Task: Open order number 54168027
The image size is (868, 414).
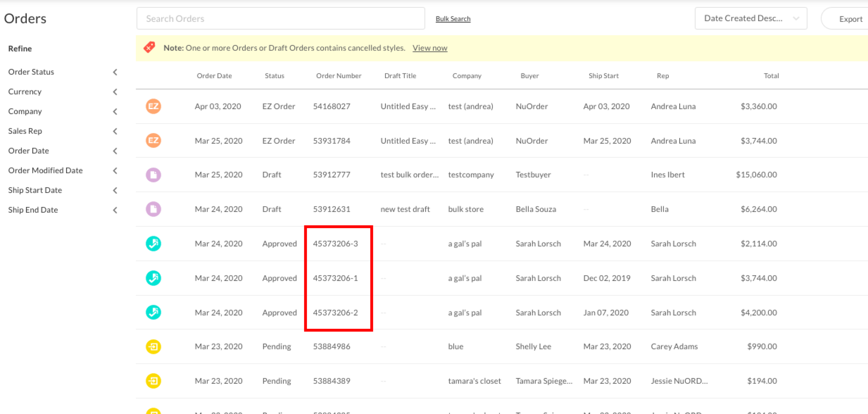Action: 332,106
